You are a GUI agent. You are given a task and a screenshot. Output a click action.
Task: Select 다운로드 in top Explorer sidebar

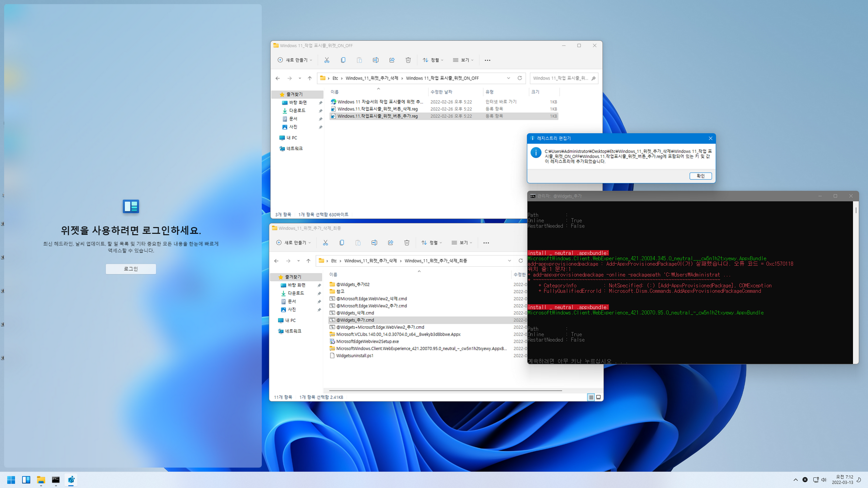(x=297, y=111)
